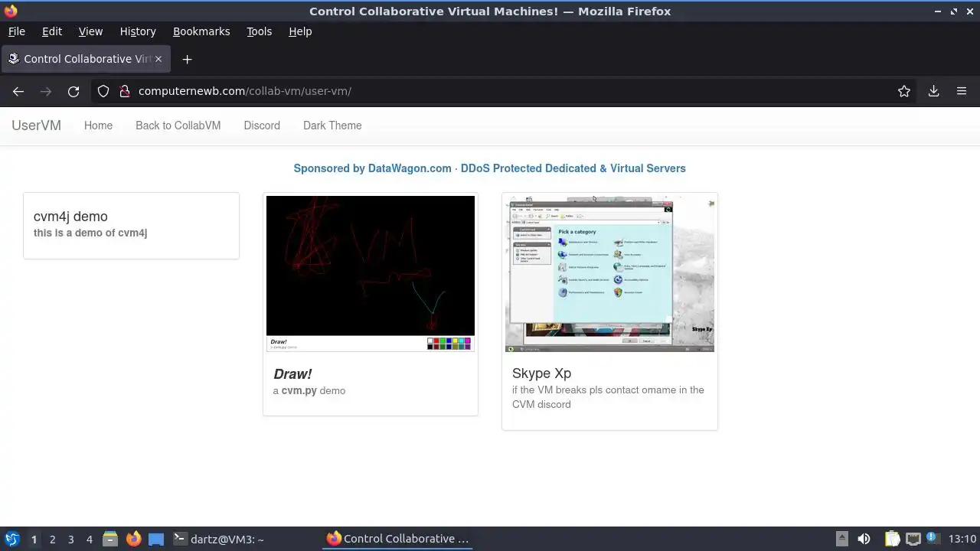Select the Control Collaborative Firefox taskbar entry

(398, 539)
